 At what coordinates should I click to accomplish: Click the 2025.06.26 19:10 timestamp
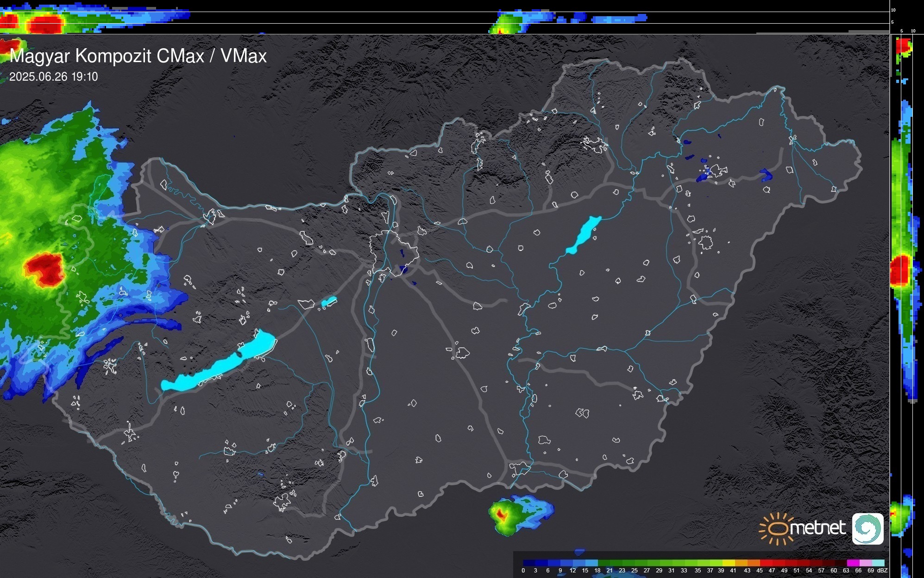pyautogui.click(x=54, y=77)
